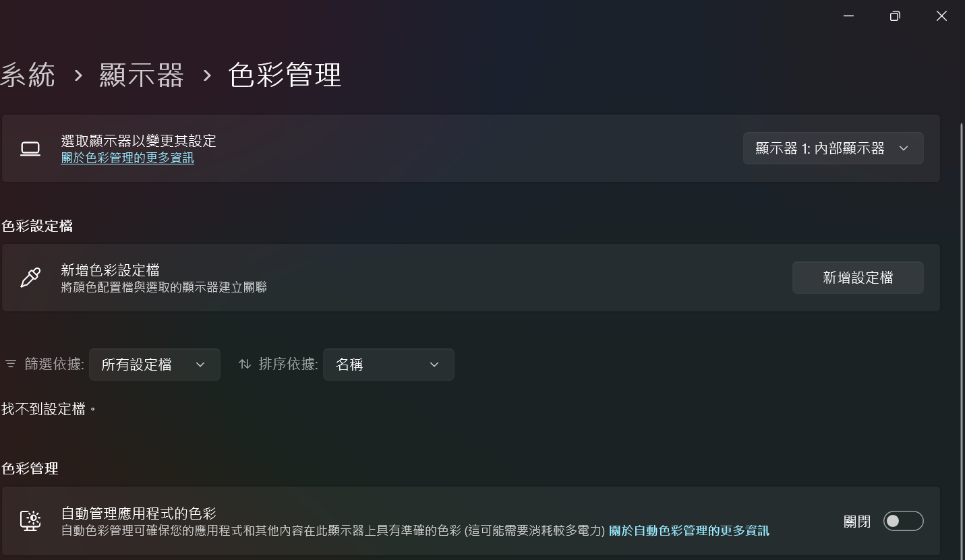Screen dimensions: 965x560
Task: Go back to 系統 breadcrumb
Action: point(28,75)
